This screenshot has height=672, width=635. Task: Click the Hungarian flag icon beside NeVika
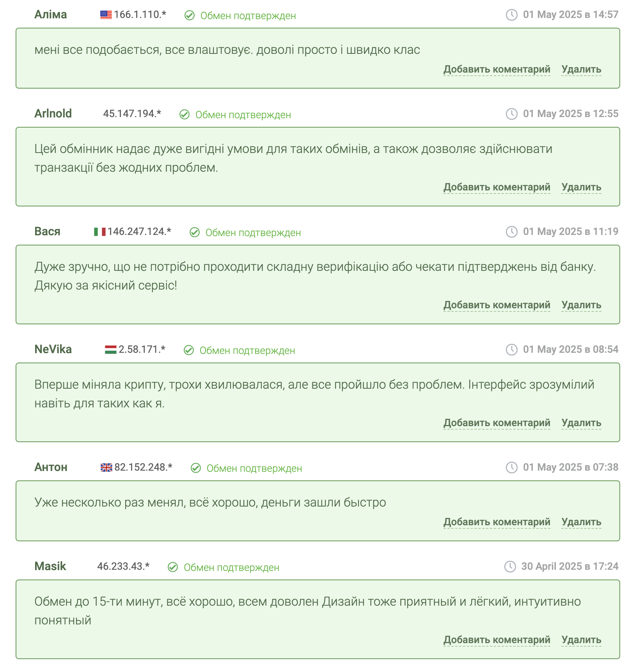(x=110, y=350)
